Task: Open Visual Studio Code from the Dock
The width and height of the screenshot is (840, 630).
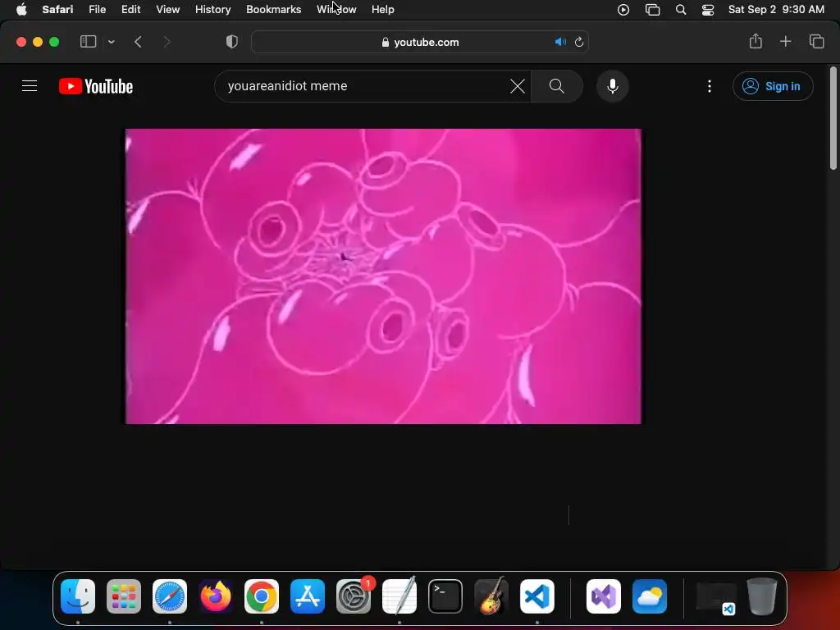Action: [536, 596]
